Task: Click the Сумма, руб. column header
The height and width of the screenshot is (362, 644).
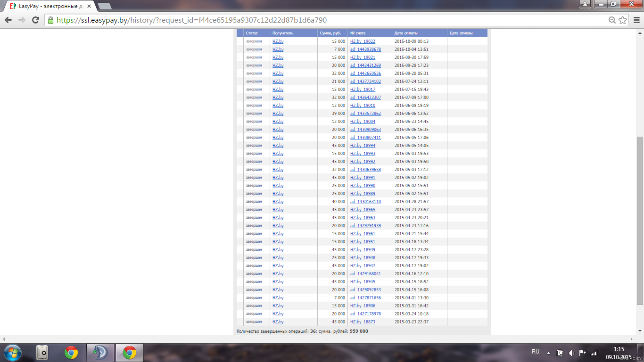Action: tap(330, 33)
